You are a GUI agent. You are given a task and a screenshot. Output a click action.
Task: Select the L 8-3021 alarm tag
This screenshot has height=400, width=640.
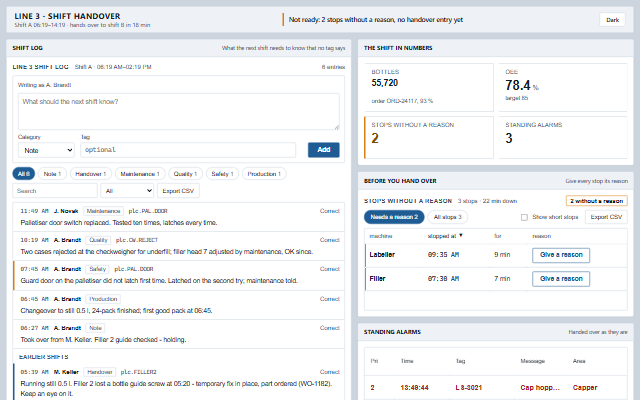pos(469,388)
